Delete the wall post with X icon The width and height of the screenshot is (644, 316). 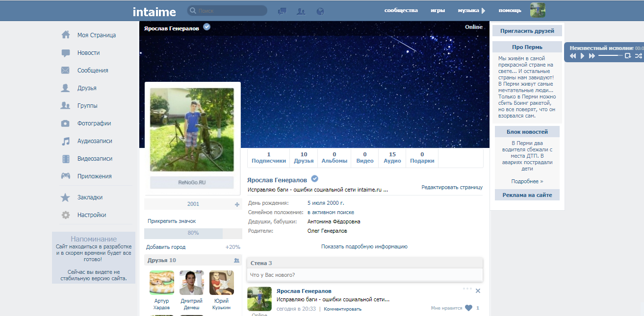[478, 291]
